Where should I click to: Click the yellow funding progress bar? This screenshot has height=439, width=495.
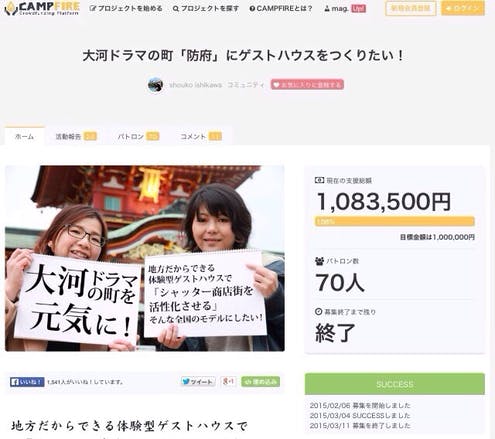(395, 221)
